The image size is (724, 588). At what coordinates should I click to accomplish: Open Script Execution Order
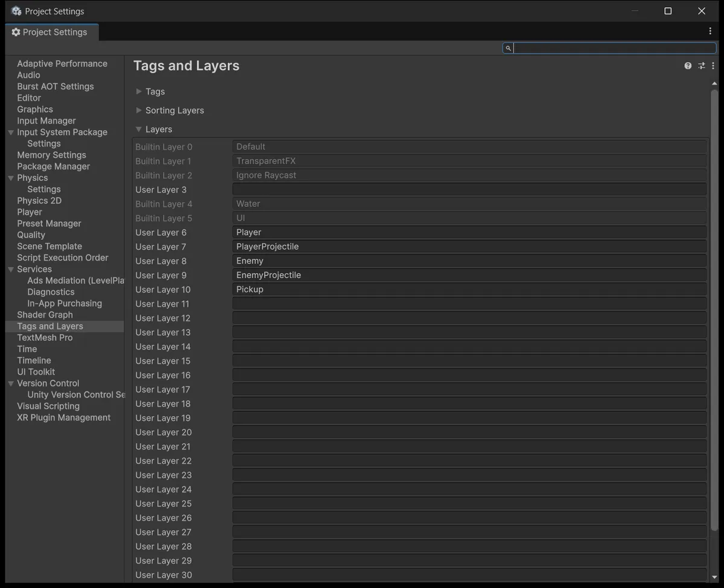(63, 258)
